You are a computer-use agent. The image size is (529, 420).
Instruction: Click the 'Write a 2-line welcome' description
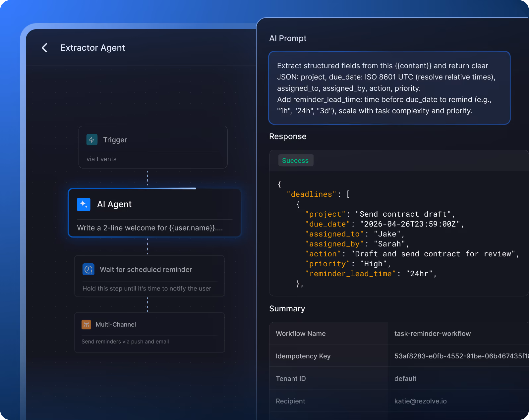point(150,228)
